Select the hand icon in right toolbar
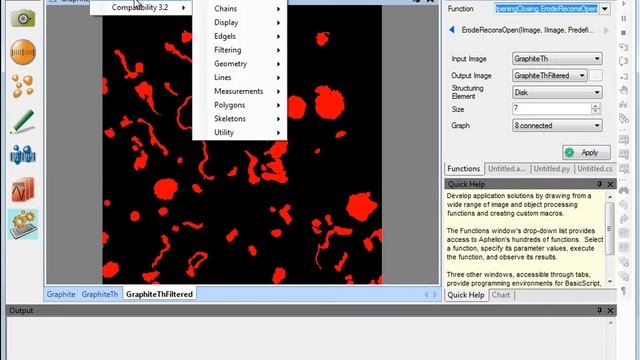Image resolution: width=640 pixels, height=360 pixels. pos(624,90)
